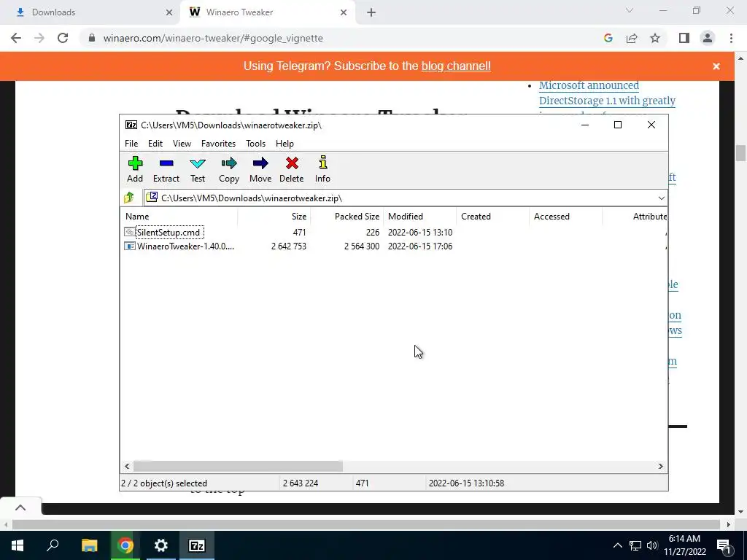This screenshot has height=560, width=747.
Task: Click the WinaeroTweaker executable file icon
Action: click(130, 246)
